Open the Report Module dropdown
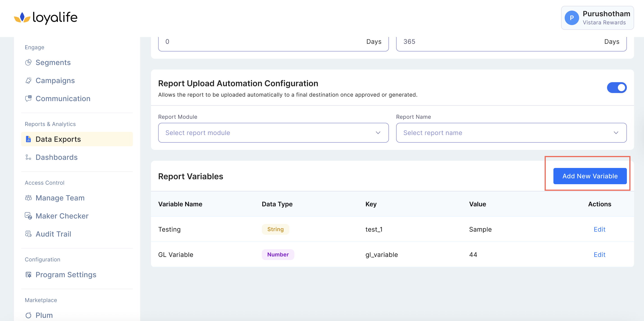 coord(273,133)
